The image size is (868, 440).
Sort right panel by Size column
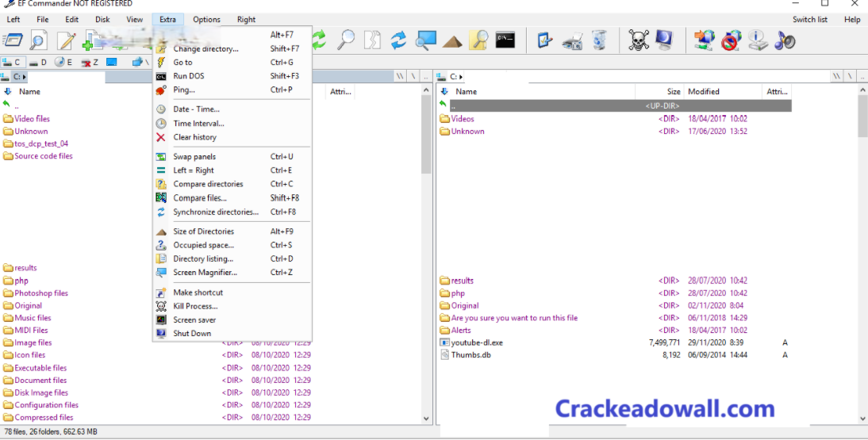659,92
